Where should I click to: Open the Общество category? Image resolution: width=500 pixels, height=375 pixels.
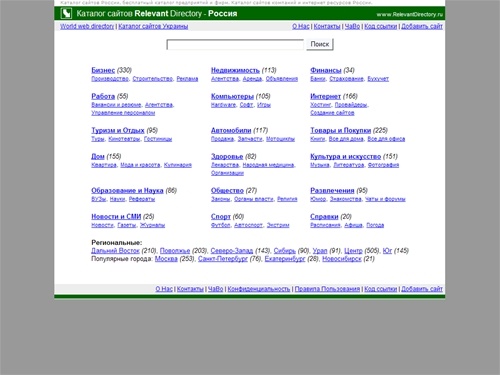(x=227, y=190)
